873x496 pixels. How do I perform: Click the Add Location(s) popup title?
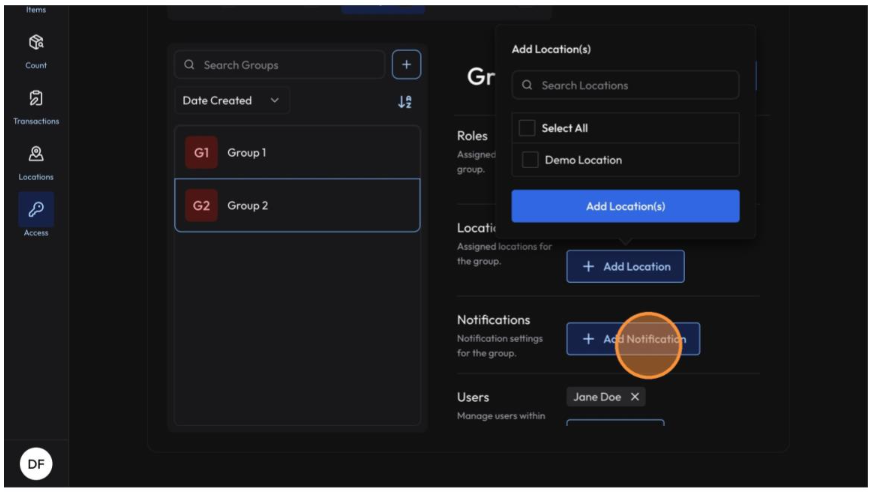point(551,49)
